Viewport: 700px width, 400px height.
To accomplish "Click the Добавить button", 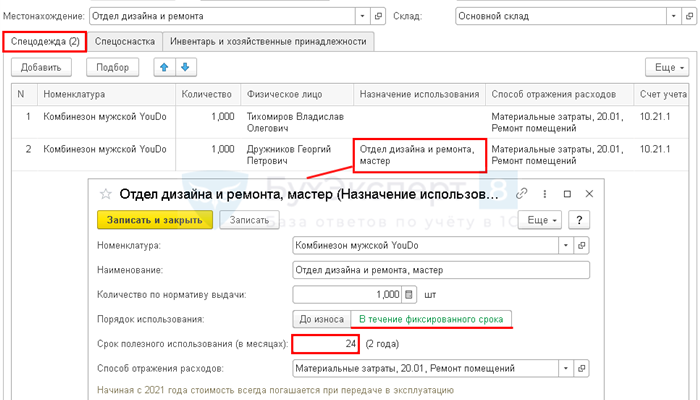I will pos(42,67).
